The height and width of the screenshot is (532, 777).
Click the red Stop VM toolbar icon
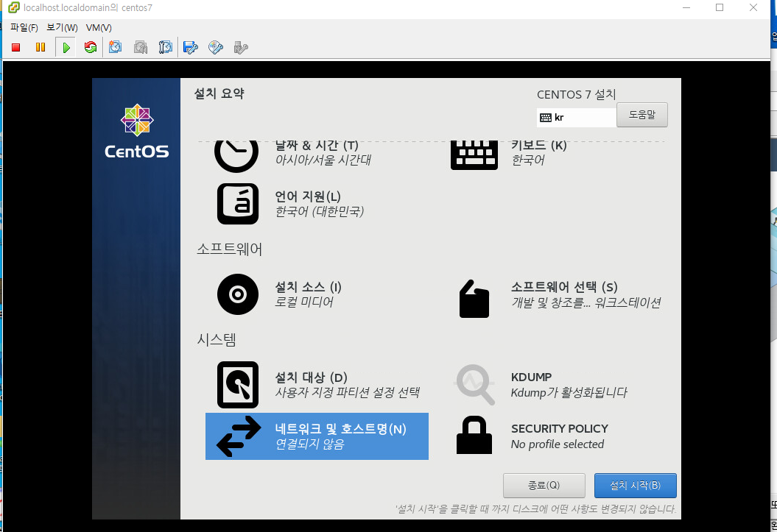coord(16,48)
